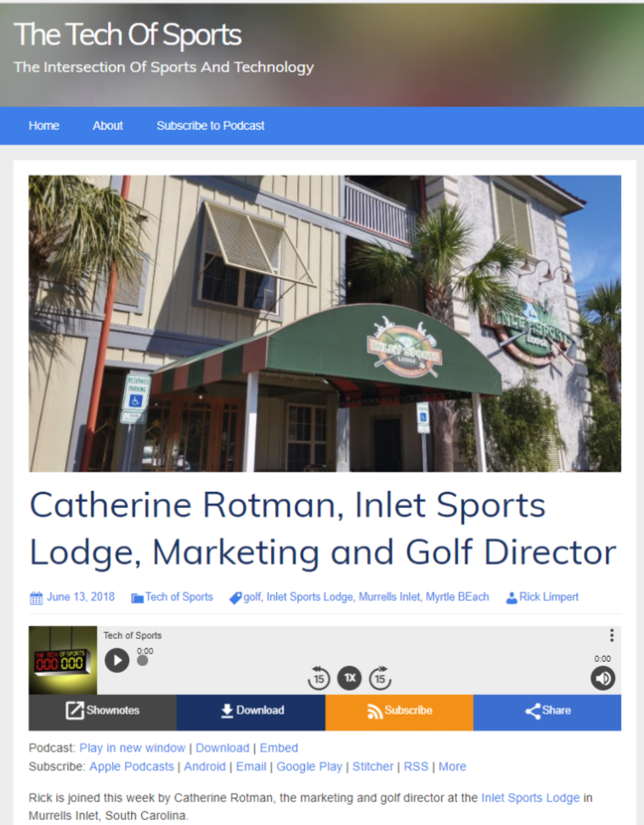644x825 pixels.
Task: Click More subscribe options link
Action: pos(453,766)
